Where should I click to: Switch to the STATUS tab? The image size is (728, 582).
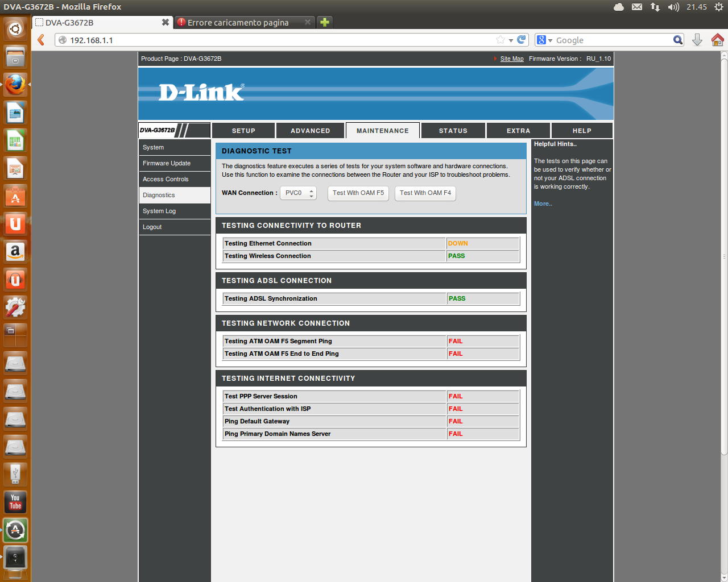click(453, 131)
